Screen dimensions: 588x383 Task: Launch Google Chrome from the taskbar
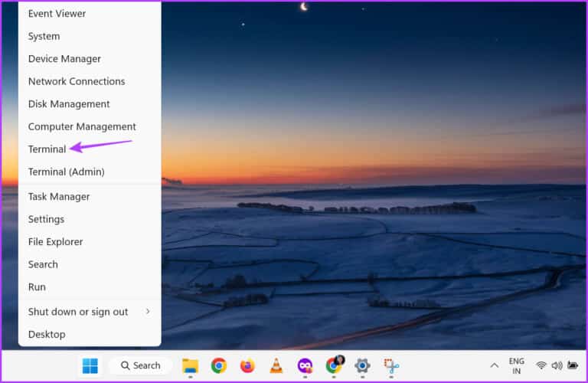click(219, 365)
